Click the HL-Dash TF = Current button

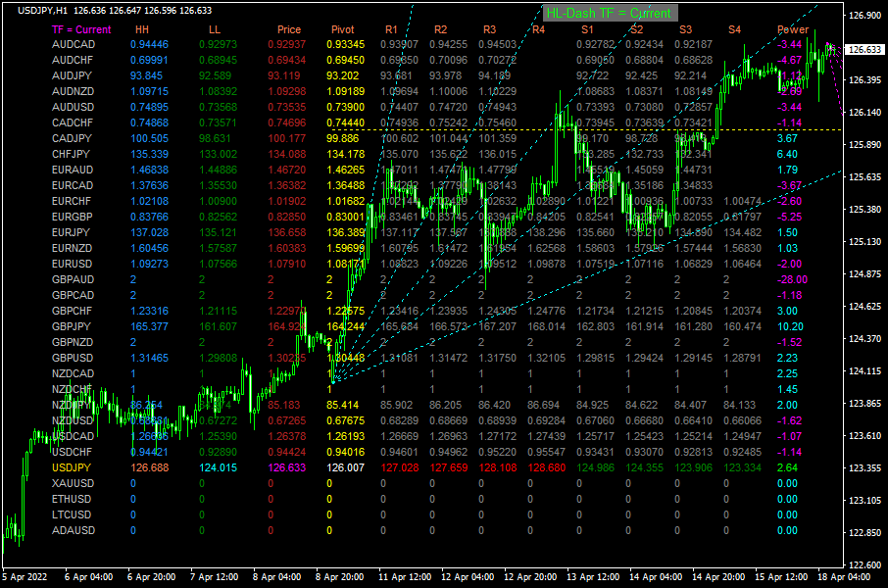click(x=610, y=13)
